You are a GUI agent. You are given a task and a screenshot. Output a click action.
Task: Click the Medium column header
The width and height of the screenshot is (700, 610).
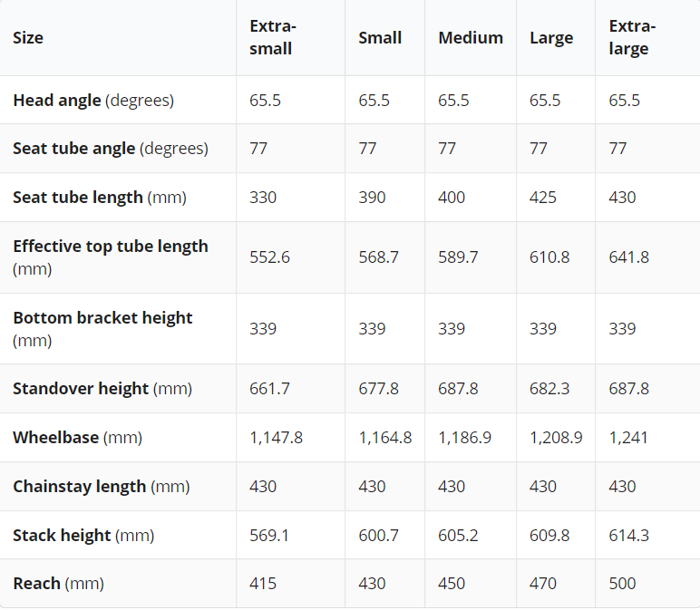click(x=471, y=38)
